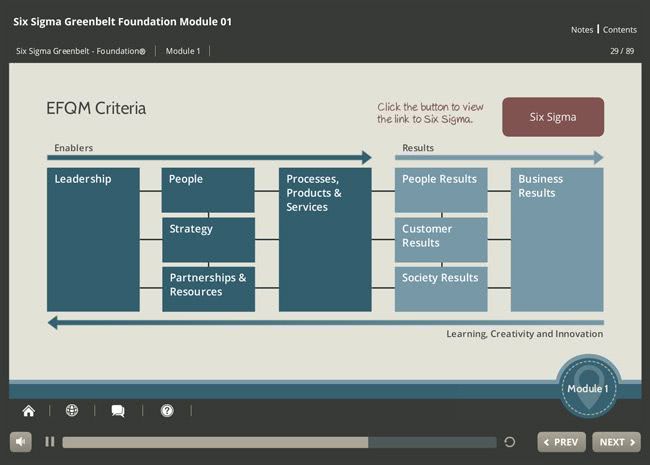Viewport: 650px width, 465px height.
Task: Click the Module 1 breadcrumb
Action: [x=183, y=51]
